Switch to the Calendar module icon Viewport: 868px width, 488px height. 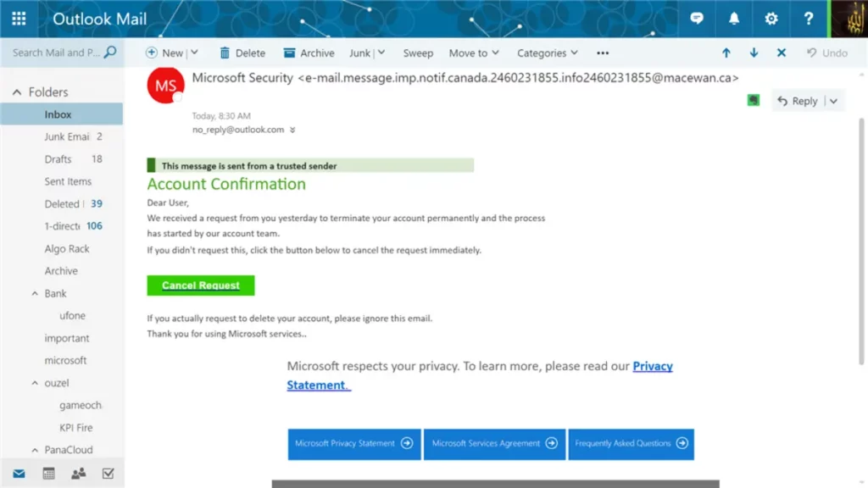pos(48,474)
